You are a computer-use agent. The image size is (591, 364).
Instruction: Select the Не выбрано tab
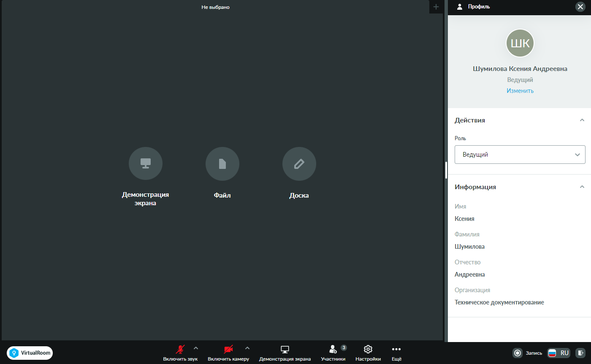pyautogui.click(x=215, y=7)
